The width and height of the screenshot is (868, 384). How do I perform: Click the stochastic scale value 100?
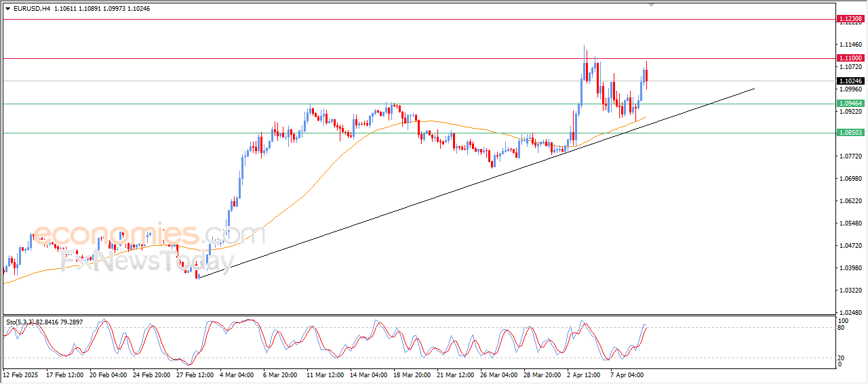pos(843,320)
